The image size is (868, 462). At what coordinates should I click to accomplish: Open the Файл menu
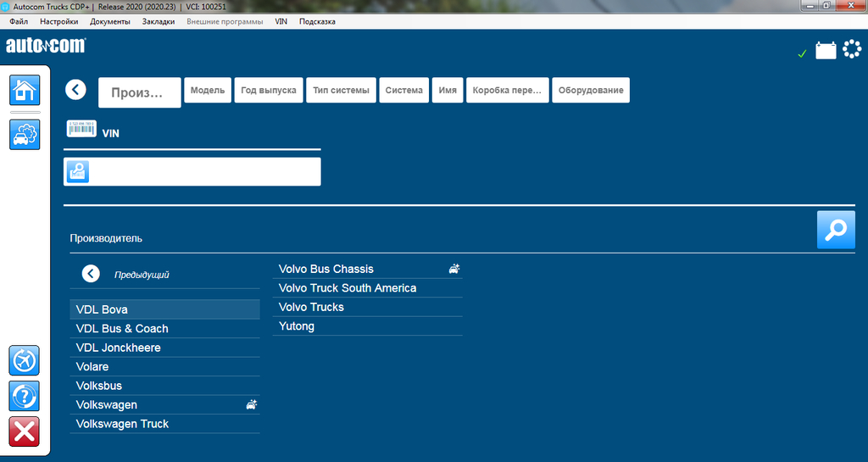(x=19, y=21)
